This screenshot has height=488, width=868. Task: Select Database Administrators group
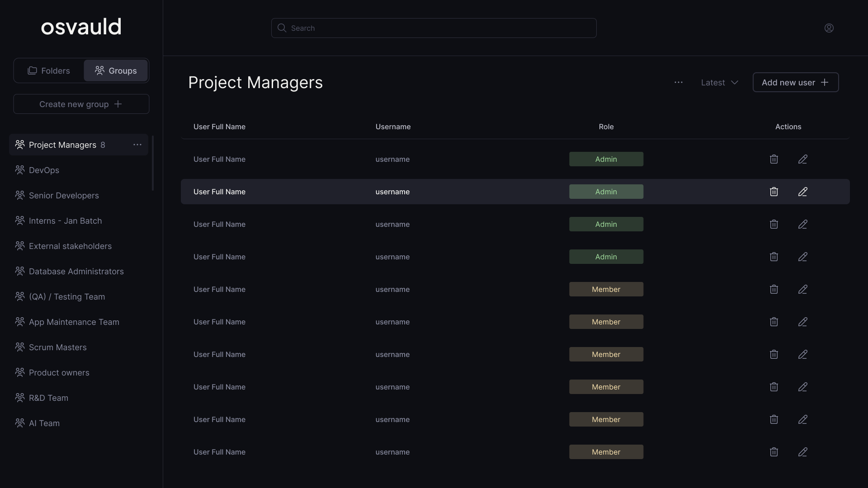click(79, 271)
